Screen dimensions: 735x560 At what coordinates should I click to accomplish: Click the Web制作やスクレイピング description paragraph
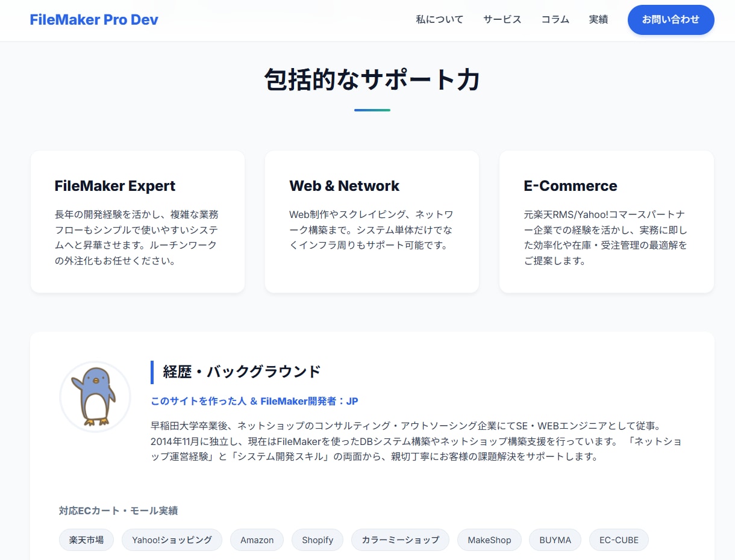click(372, 230)
